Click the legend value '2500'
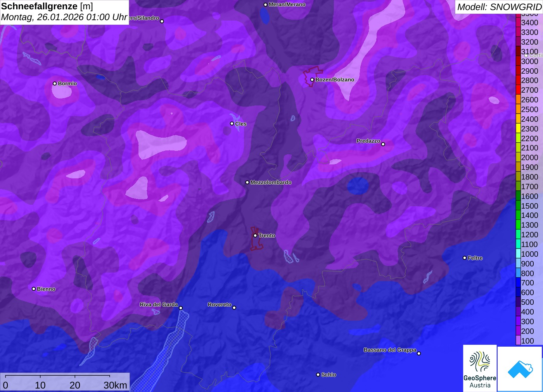 (x=530, y=109)
